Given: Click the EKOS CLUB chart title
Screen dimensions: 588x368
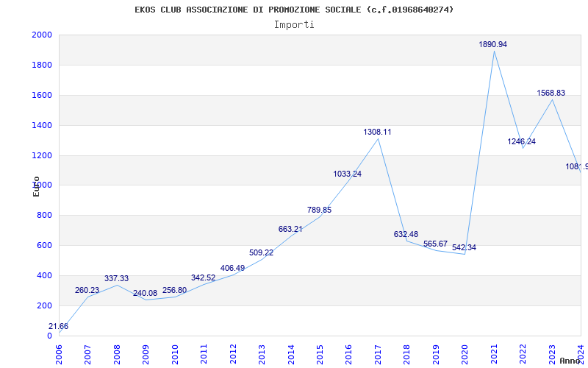Looking at the screenshot, I should (x=294, y=10).
